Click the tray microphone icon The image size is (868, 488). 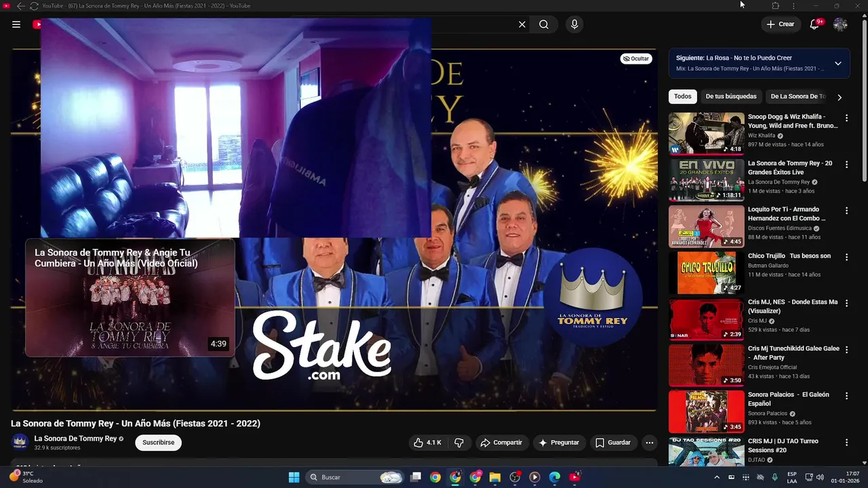(x=774, y=477)
